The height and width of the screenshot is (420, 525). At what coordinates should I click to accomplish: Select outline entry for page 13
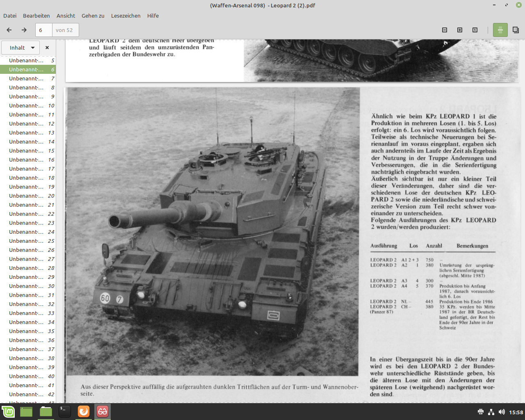point(28,132)
